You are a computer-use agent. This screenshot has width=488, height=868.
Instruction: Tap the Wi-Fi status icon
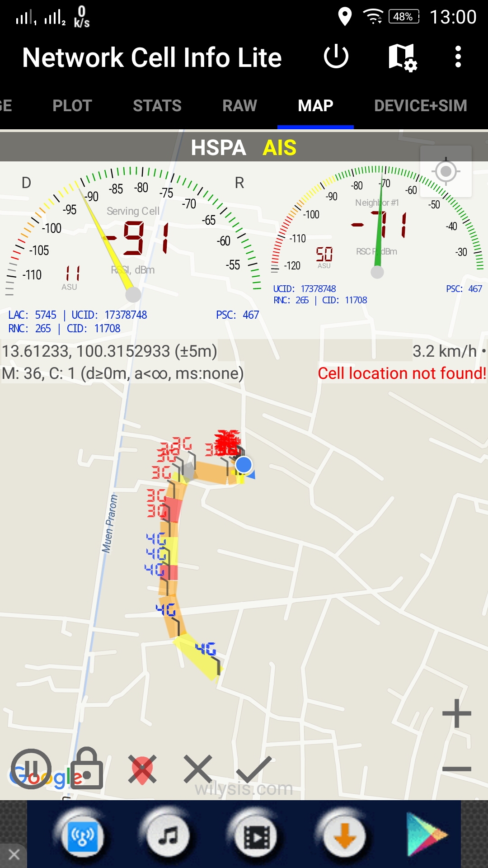click(373, 17)
